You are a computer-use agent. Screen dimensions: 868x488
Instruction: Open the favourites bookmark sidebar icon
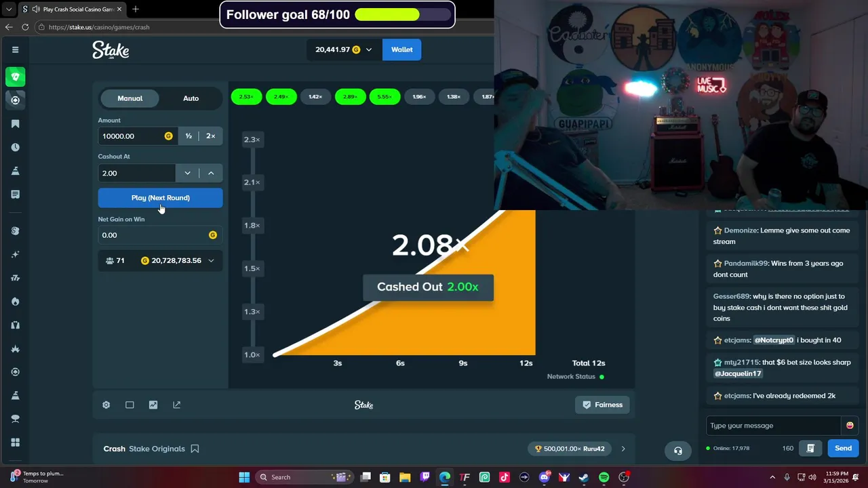(x=15, y=124)
